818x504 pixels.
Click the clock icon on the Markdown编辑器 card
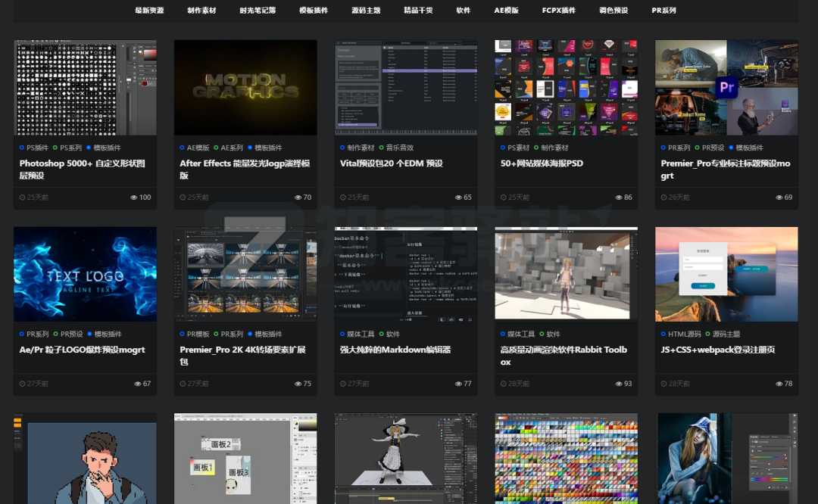pos(343,384)
